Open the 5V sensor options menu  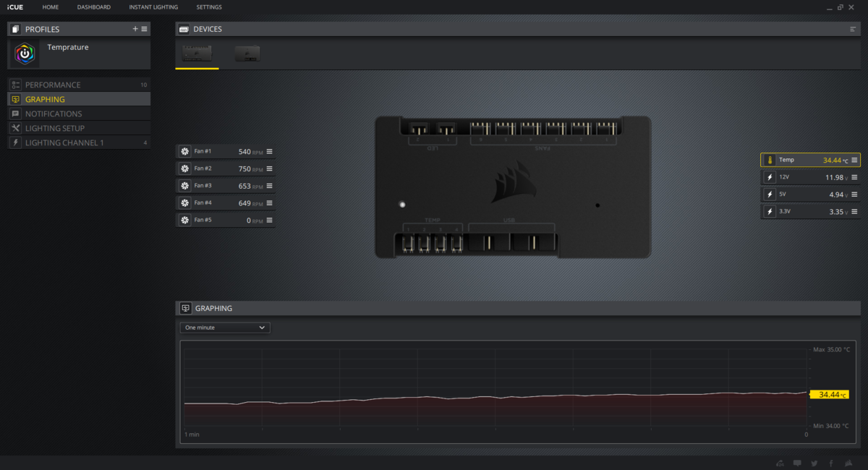pos(854,195)
